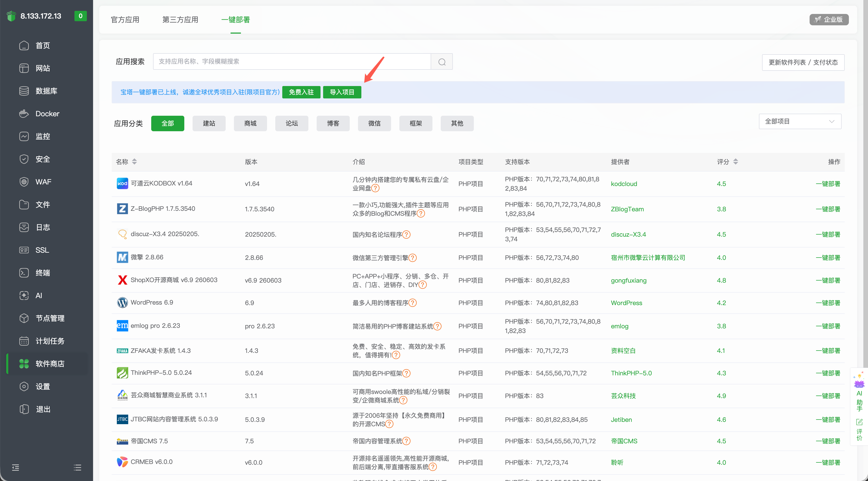Image resolution: width=868 pixels, height=481 pixels.
Task: Open the 网站 website sidebar icon
Action: pos(24,68)
